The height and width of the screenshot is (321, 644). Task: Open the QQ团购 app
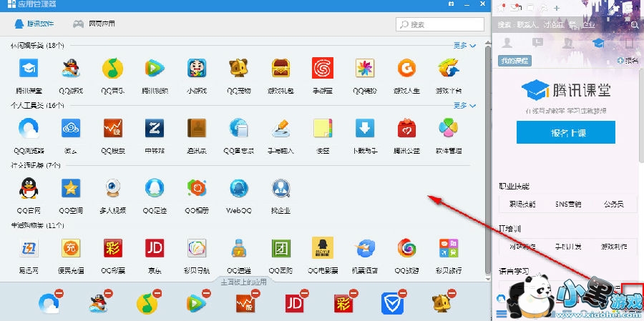coord(281,248)
